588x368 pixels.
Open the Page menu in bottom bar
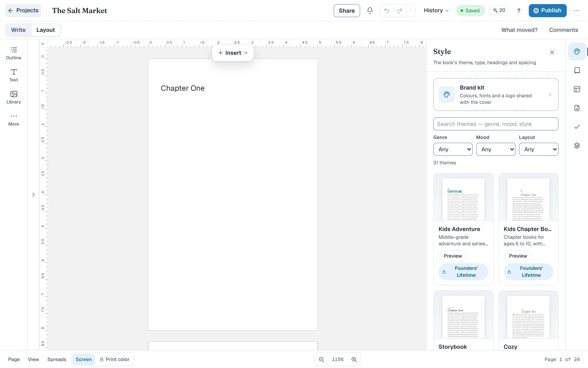(x=14, y=359)
